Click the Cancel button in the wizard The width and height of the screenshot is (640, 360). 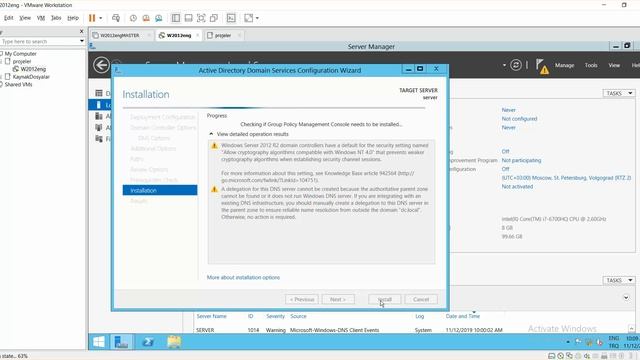(x=421, y=299)
